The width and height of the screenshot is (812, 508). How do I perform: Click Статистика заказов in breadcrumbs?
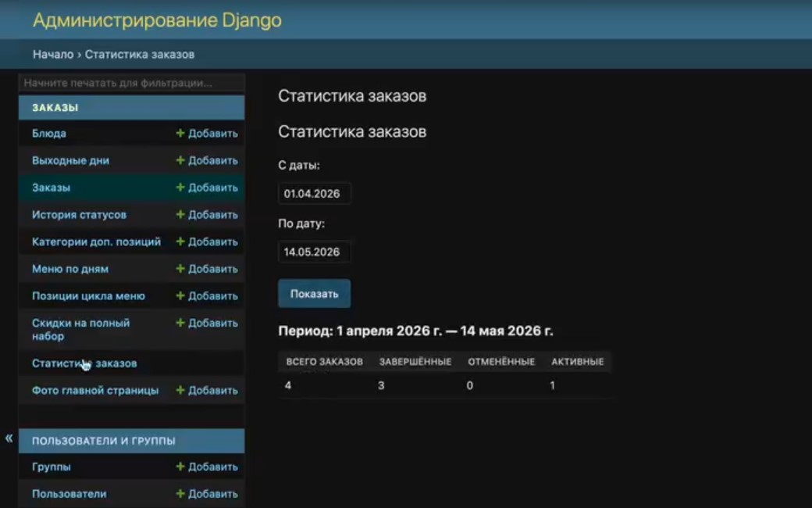pos(139,54)
